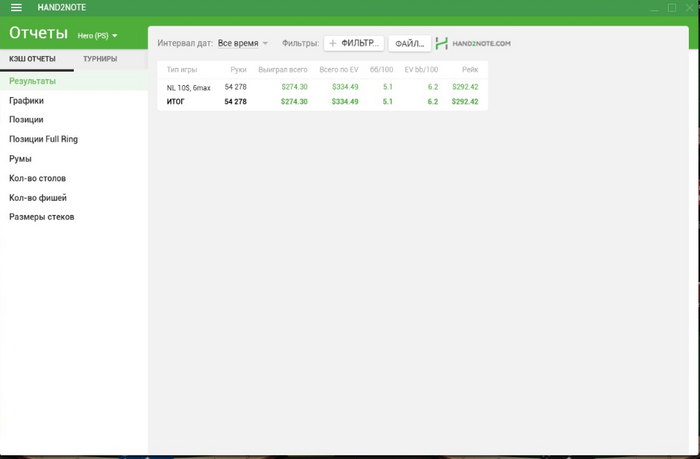Close the Hand2Note window
This screenshot has width=700, height=459.
pos(689,8)
